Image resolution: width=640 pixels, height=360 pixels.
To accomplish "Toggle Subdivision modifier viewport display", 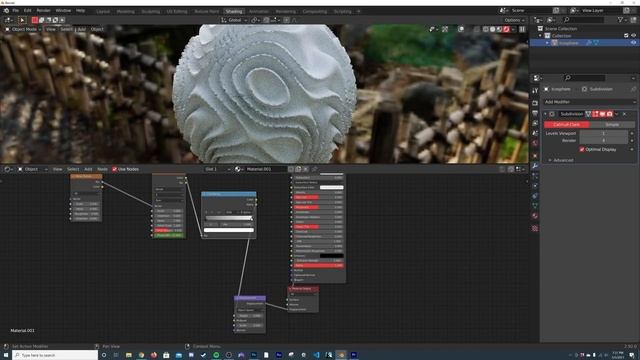I will click(x=602, y=114).
